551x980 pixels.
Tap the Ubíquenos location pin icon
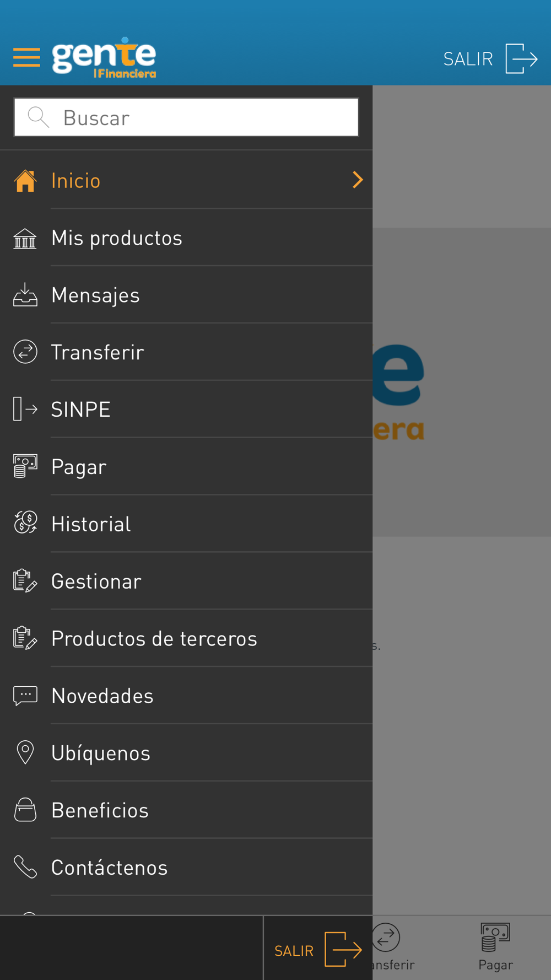coord(25,752)
